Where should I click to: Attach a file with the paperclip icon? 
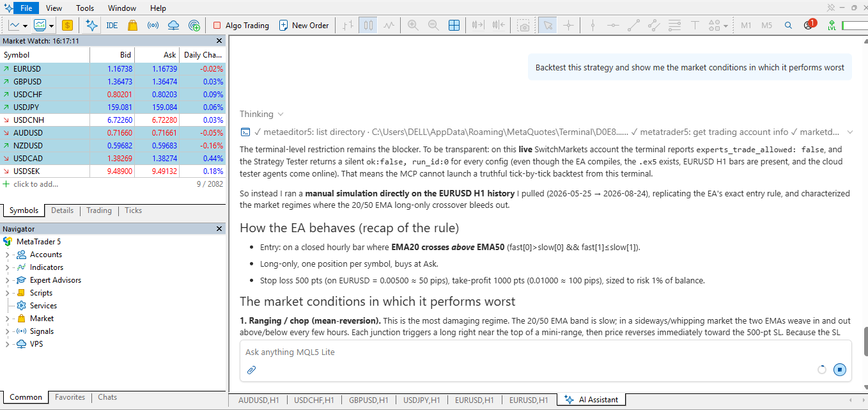coord(251,370)
